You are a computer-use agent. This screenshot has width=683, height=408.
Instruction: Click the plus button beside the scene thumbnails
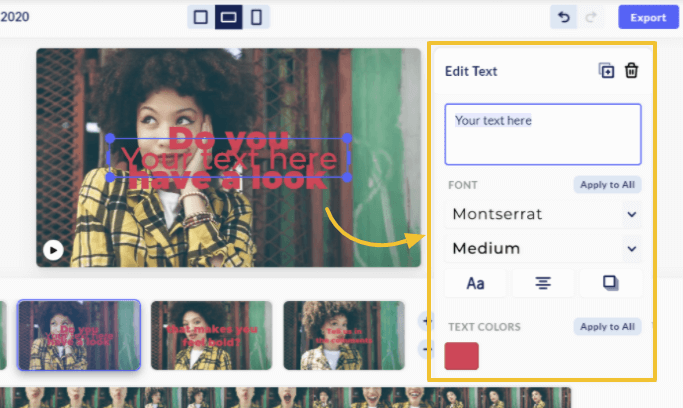click(425, 321)
